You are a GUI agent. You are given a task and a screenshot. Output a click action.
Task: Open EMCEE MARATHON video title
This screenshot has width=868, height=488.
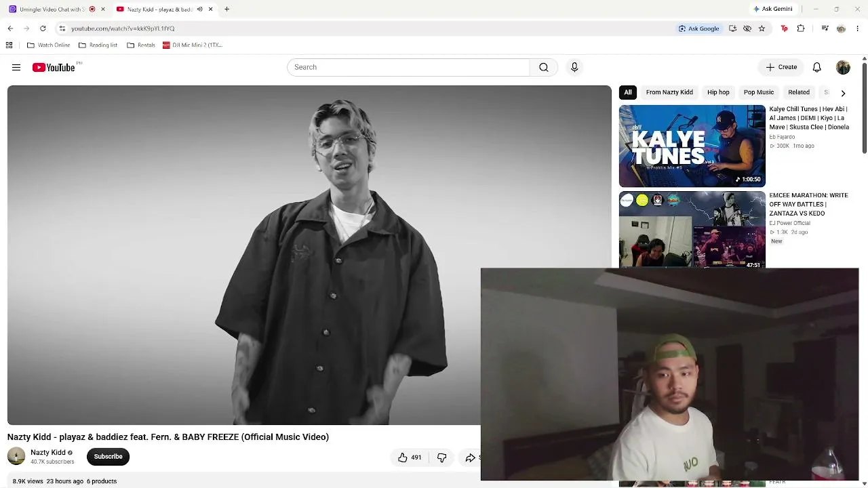[808, 204]
